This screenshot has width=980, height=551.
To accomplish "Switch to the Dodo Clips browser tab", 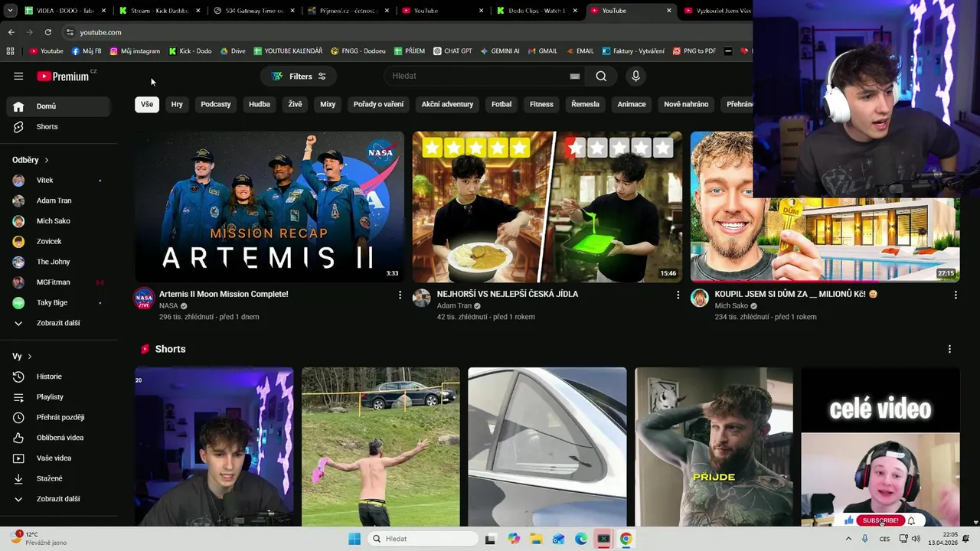I will [x=537, y=11].
